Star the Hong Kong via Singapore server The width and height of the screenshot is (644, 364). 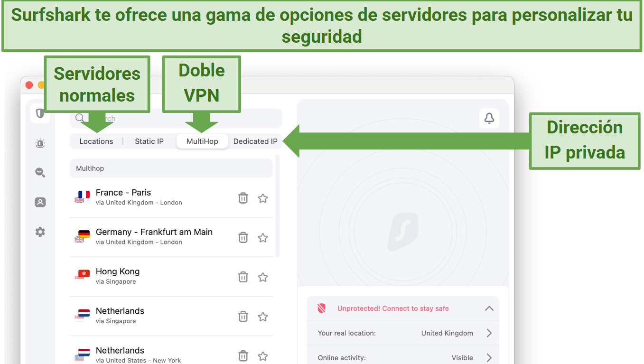pyautogui.click(x=263, y=277)
